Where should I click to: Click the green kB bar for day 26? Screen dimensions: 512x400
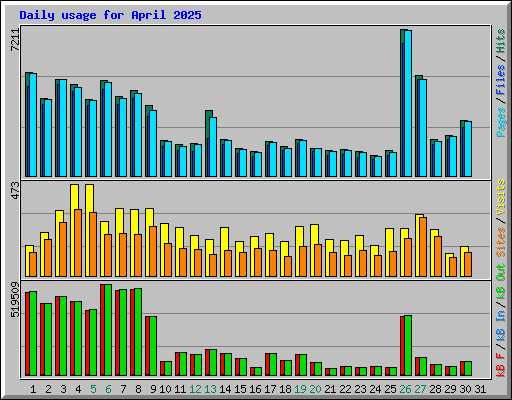pos(408,346)
